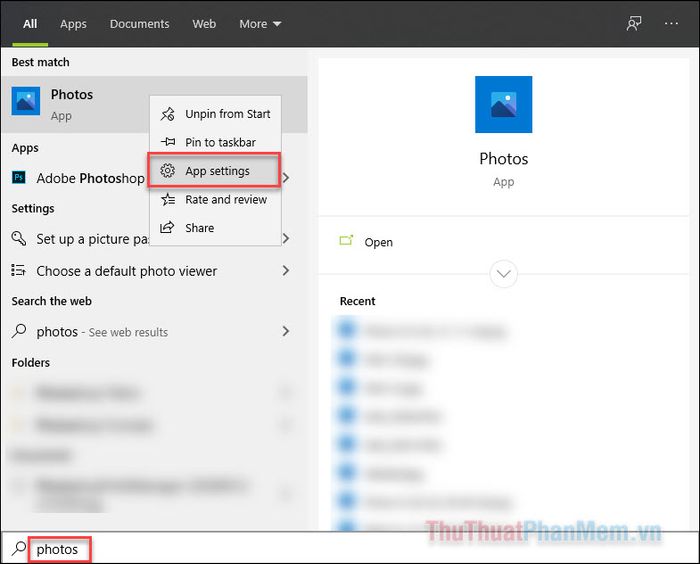Click the web search magnifier icon
Viewport: 700px width, 564px height.
tap(19, 330)
